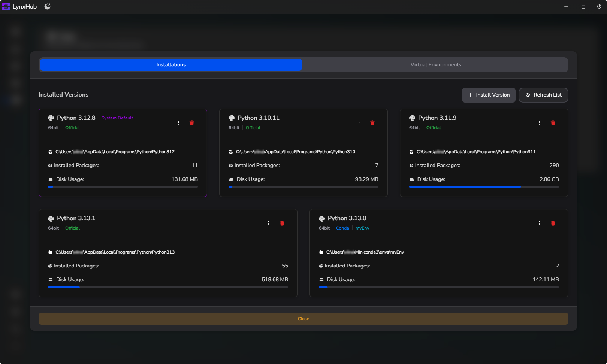Open options menu for Python 3.11.9
This screenshot has height=364, width=607.
pyautogui.click(x=540, y=123)
